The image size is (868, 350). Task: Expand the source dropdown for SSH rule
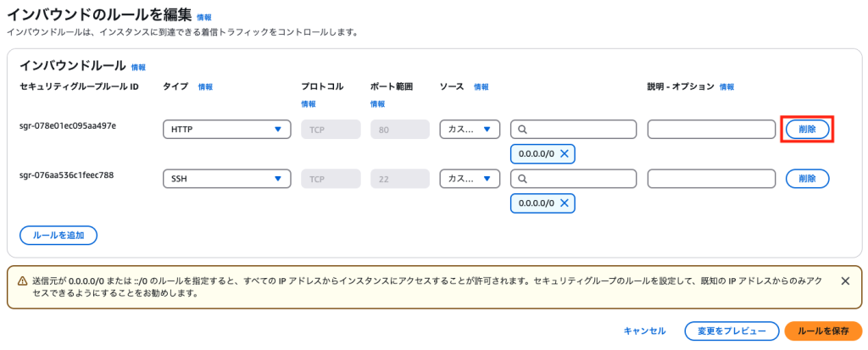(470, 178)
